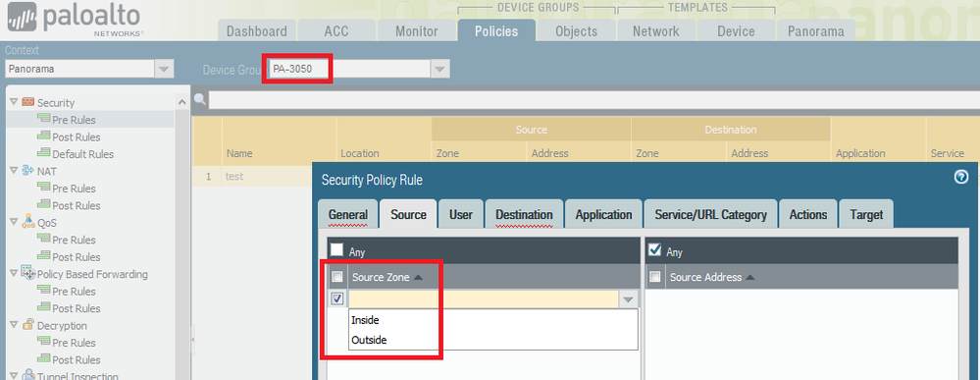
Task: Toggle the Source Address header checkbox
Action: (x=654, y=277)
